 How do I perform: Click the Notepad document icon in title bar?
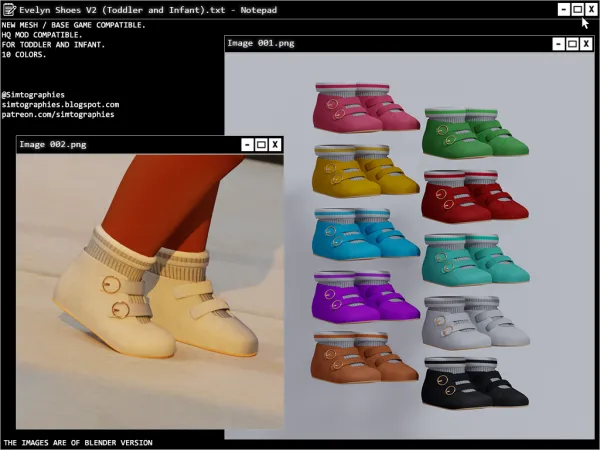tap(9, 10)
